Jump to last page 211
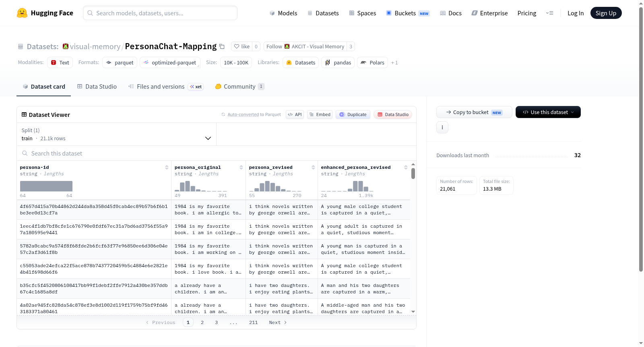The height and width of the screenshot is (347, 644). pyautogui.click(x=253, y=322)
